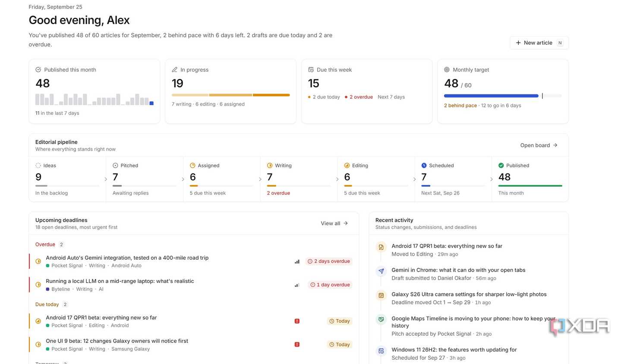Image resolution: width=637 pixels, height=364 pixels.
Task: Select the Pitched stage icon
Action: (115, 165)
